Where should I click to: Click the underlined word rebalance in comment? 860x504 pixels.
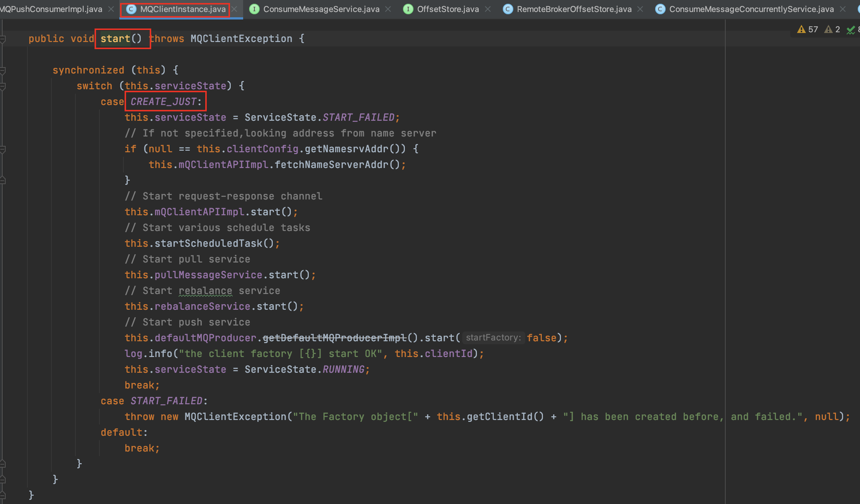tap(205, 291)
